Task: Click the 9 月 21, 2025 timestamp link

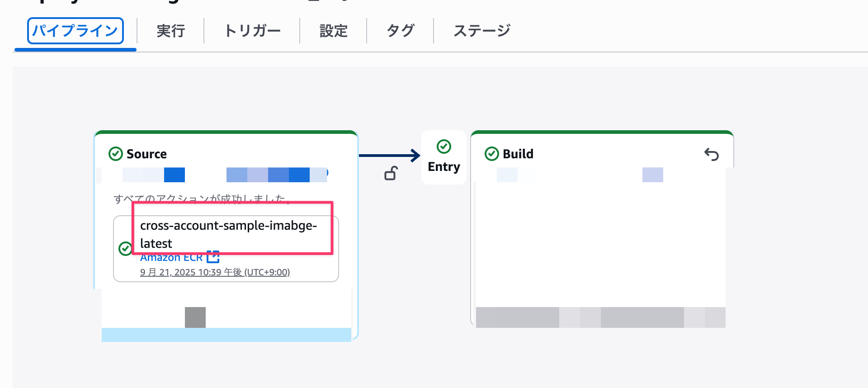Action: click(x=215, y=272)
